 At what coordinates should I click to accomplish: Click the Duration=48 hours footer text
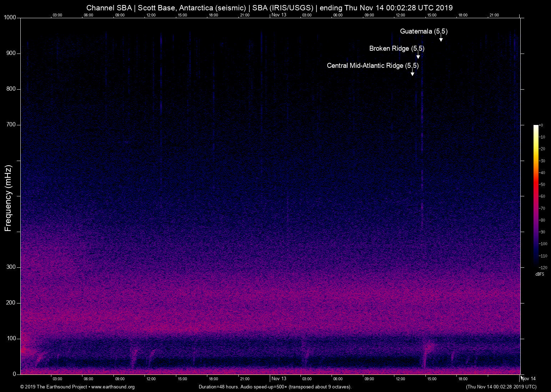tap(275, 387)
